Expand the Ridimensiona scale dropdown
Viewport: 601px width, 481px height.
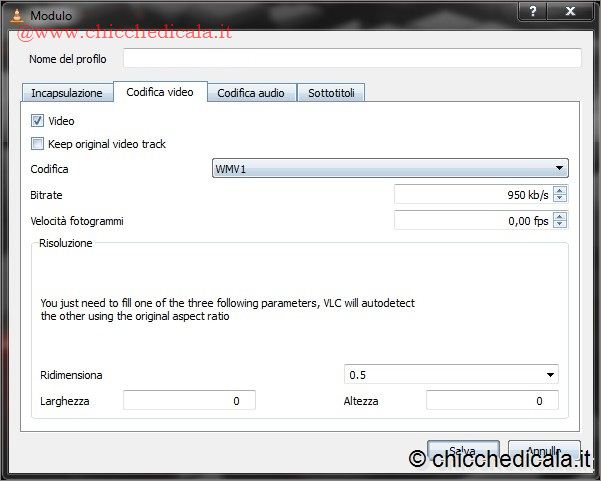[x=450, y=374]
